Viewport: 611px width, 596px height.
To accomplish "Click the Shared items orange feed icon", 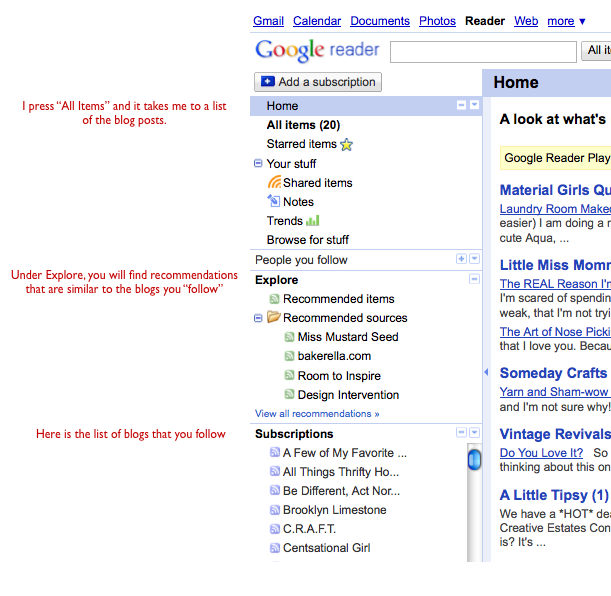I will [274, 182].
